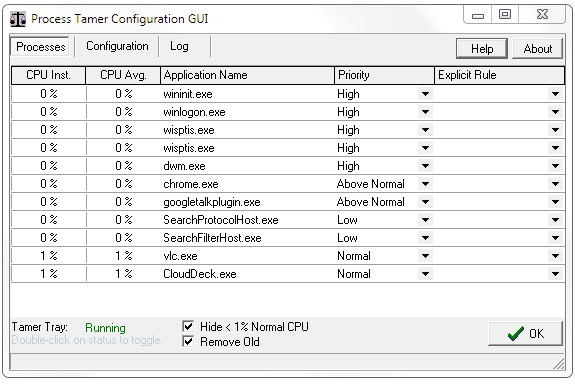Screen dimensions: 575x385
Task: Open the Log tab
Action: pos(179,46)
